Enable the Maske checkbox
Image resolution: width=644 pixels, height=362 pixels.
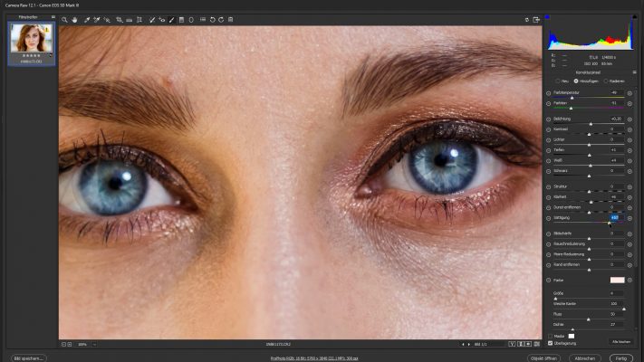pos(550,336)
